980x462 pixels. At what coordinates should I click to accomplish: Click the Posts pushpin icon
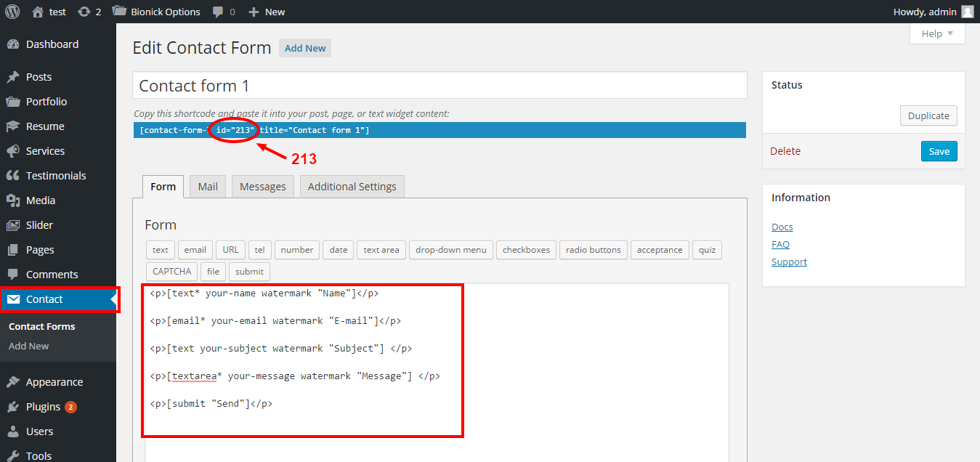coord(13,77)
